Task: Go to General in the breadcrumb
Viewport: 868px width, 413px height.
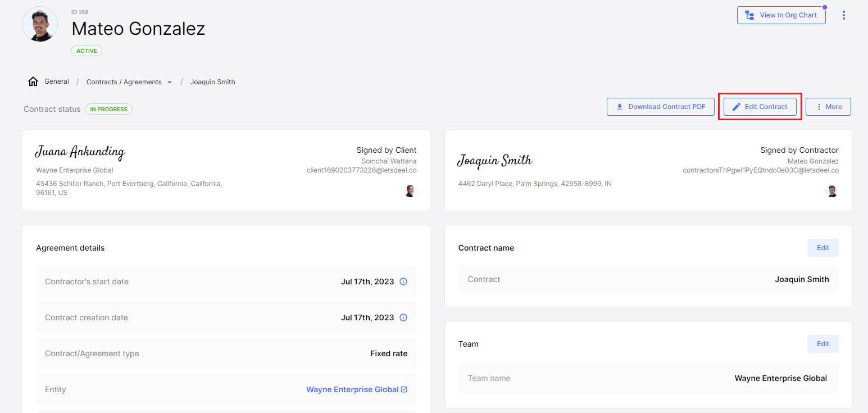Action: click(57, 81)
